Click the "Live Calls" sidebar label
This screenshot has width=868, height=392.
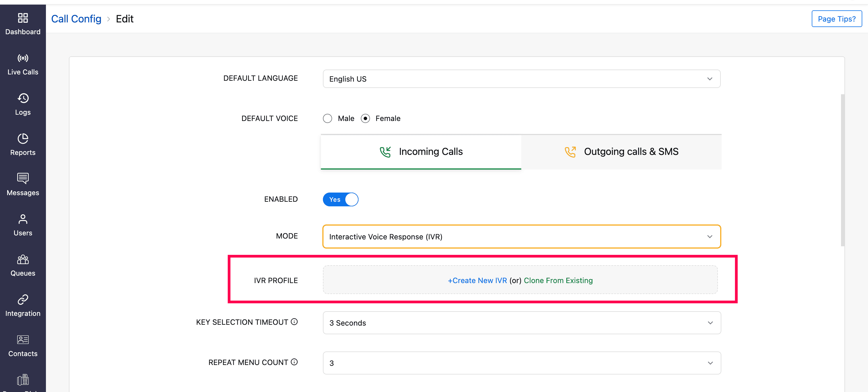[23, 72]
